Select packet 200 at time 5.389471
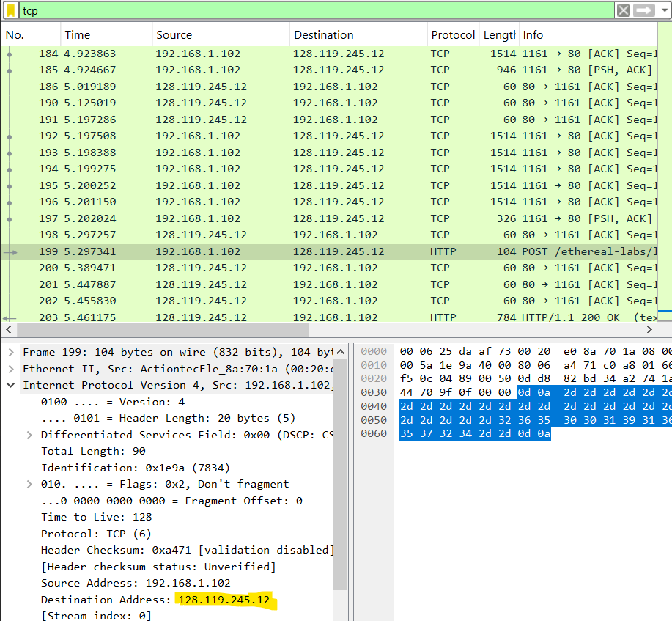The width and height of the screenshot is (672, 621). tap(329, 268)
